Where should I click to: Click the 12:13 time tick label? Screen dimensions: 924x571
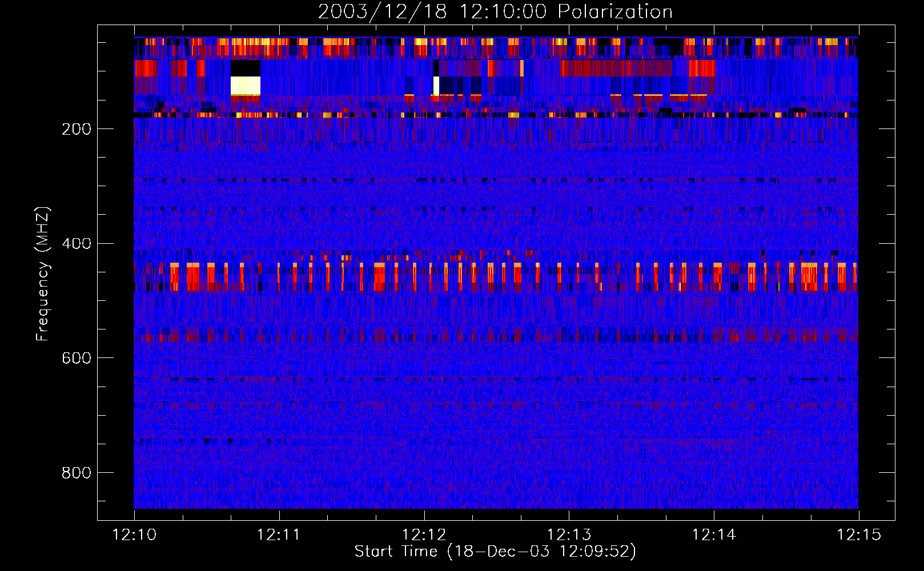point(569,535)
